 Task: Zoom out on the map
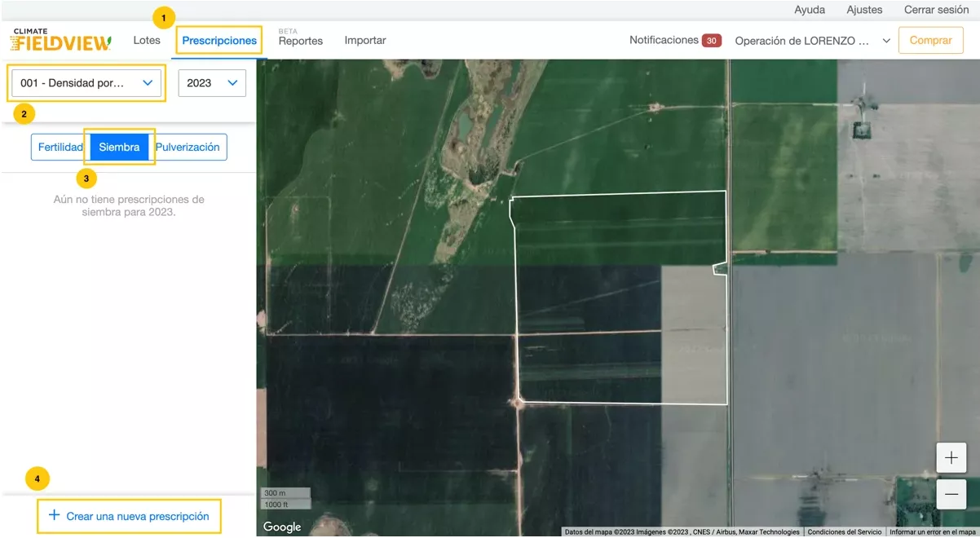click(951, 494)
